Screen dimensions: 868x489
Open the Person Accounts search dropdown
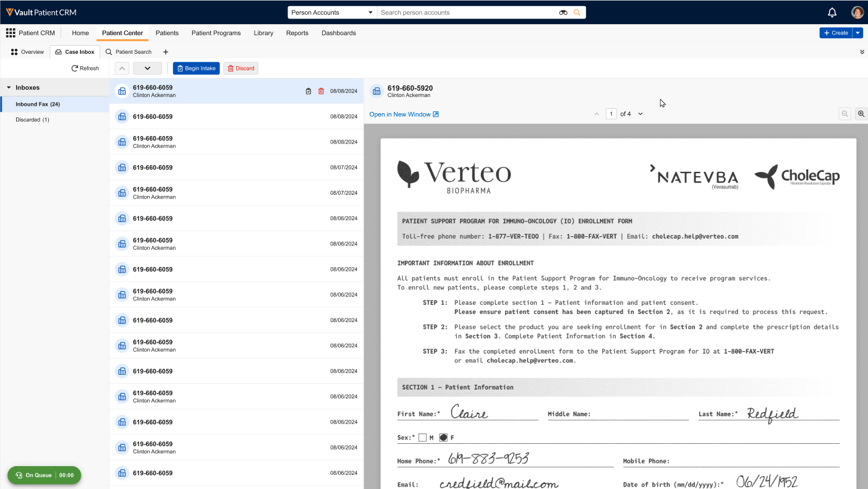tap(333, 12)
